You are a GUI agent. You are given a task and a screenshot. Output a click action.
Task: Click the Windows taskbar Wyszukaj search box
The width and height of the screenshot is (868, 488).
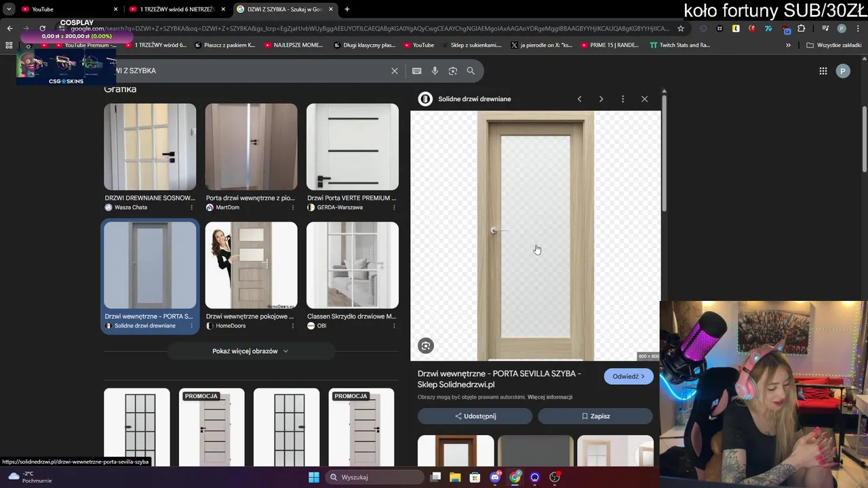(x=375, y=477)
